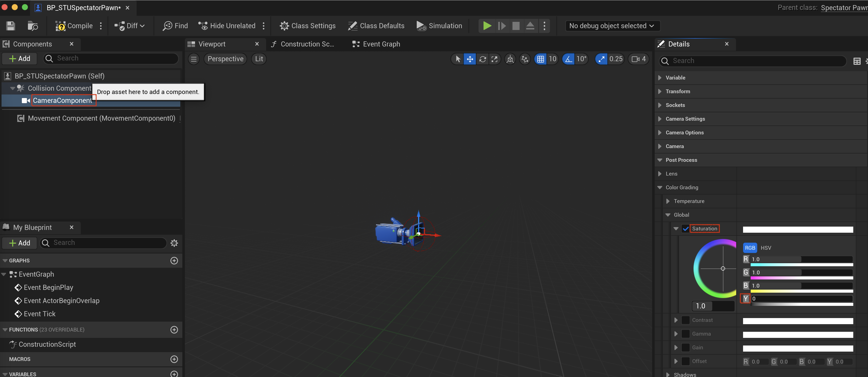Select the Details panel tab
Viewport: 868px width, 377px height.
click(679, 44)
